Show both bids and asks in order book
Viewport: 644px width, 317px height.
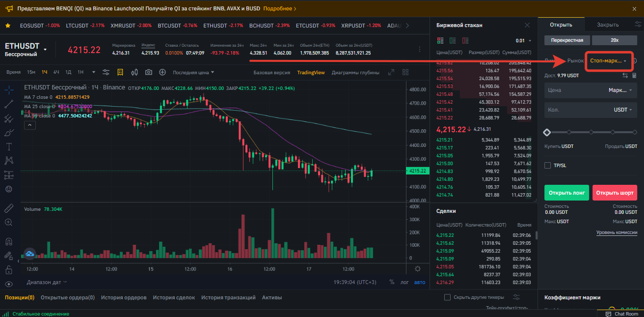pos(440,40)
